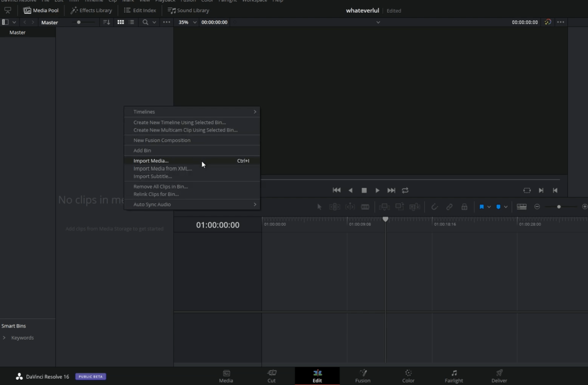
Task: Click the Overwrite Clip tool
Action: (400, 207)
